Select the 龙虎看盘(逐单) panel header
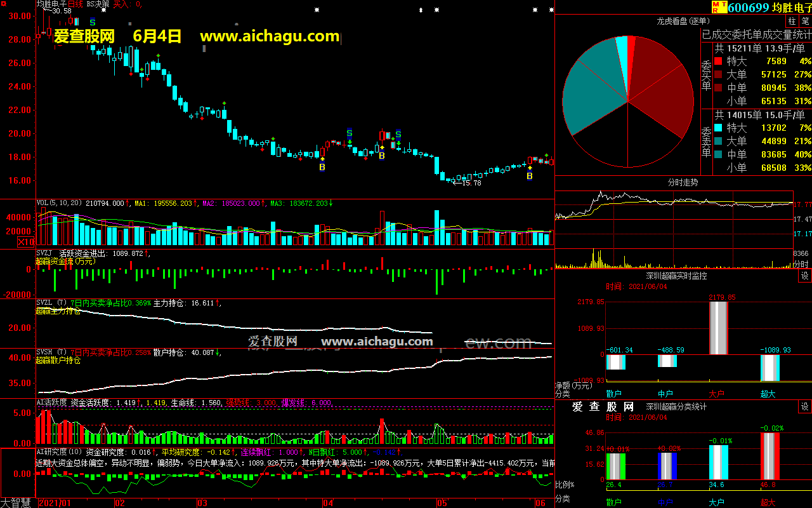This screenshot has height=508, width=812. 682,22
